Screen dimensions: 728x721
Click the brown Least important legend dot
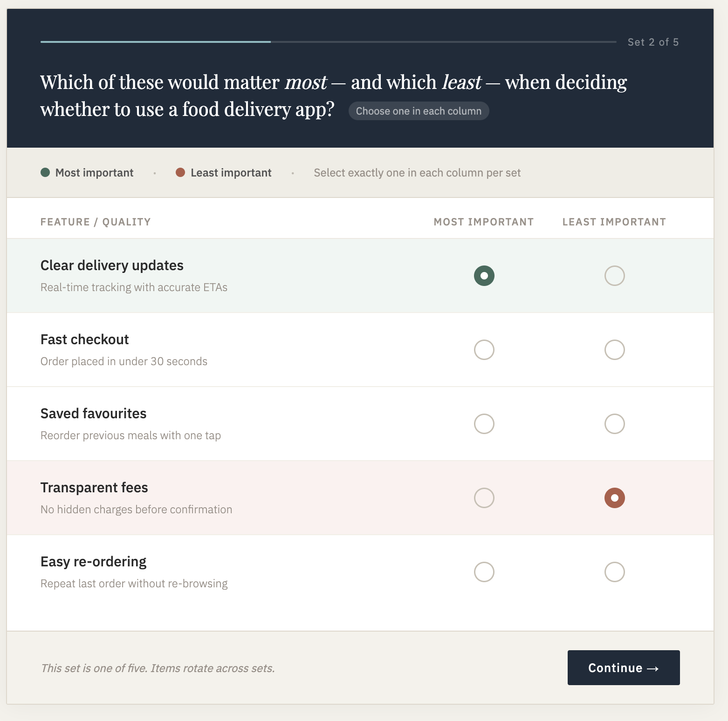(180, 173)
